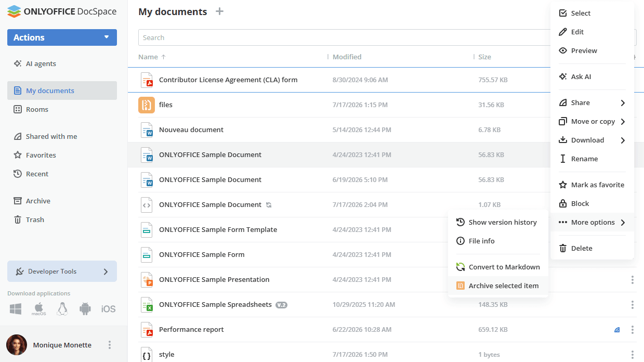Click the macOS download application icon
The width and height of the screenshot is (644, 362).
(x=39, y=309)
